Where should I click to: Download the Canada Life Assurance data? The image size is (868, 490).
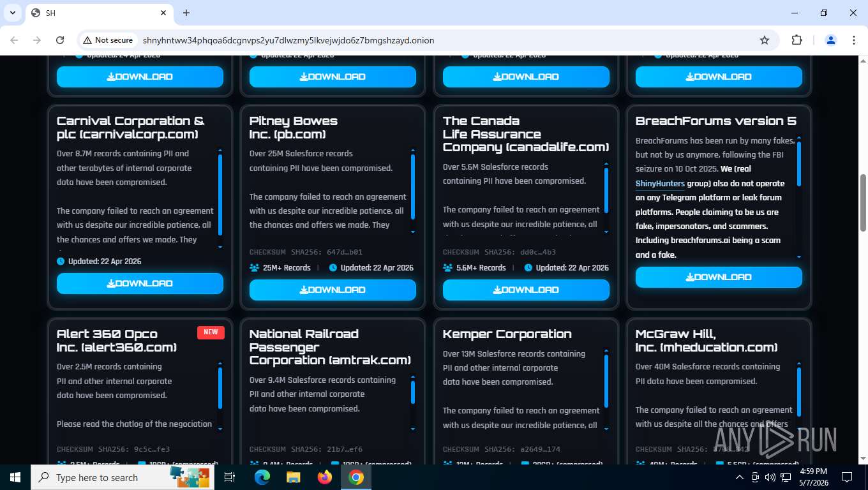526,290
